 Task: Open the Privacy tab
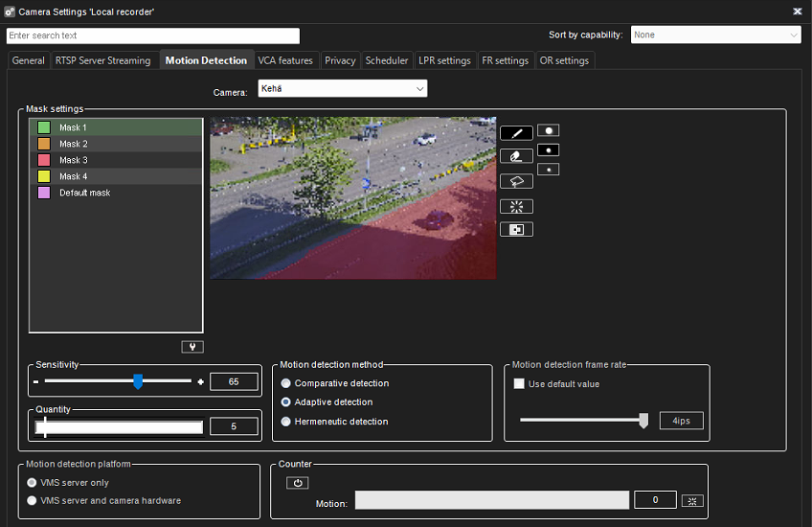[x=340, y=60]
